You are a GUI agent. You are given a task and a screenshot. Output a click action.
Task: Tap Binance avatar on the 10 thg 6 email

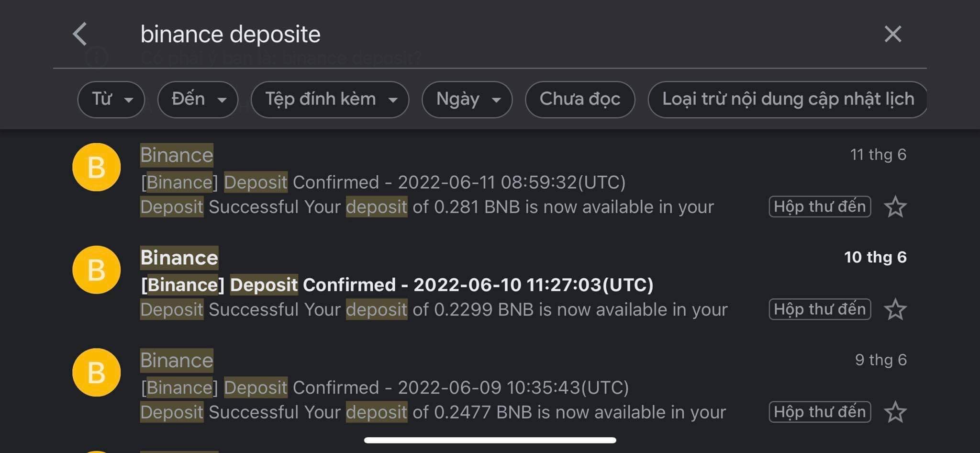coord(96,270)
